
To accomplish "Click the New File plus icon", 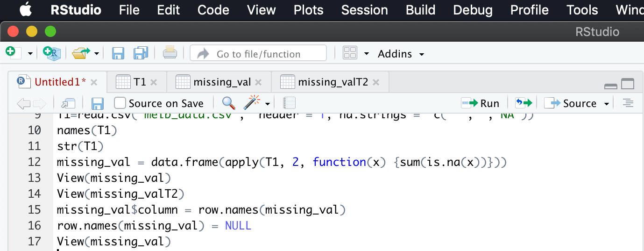I will coord(14,53).
